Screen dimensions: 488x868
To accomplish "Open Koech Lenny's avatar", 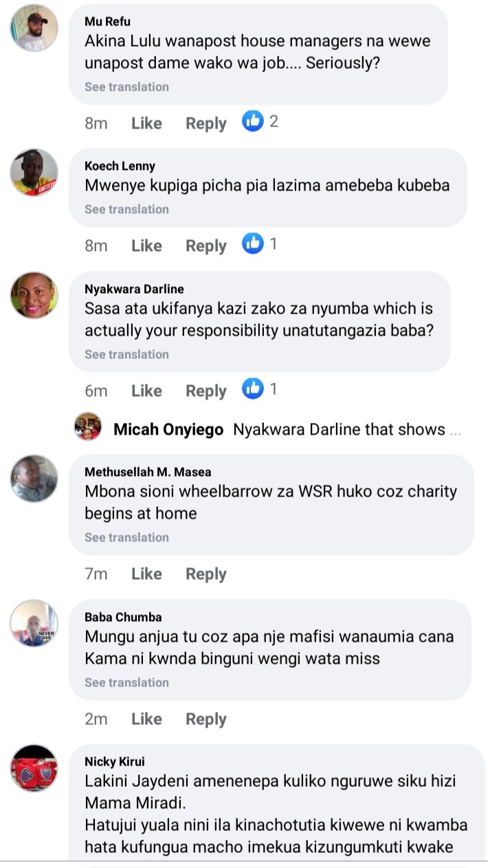I will pyautogui.click(x=34, y=173).
